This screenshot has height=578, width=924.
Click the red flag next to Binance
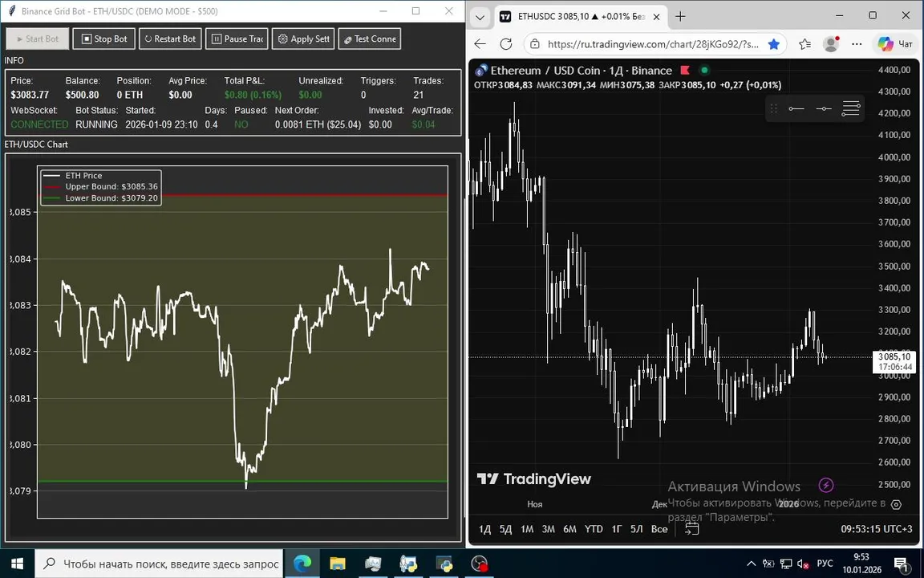click(x=685, y=70)
